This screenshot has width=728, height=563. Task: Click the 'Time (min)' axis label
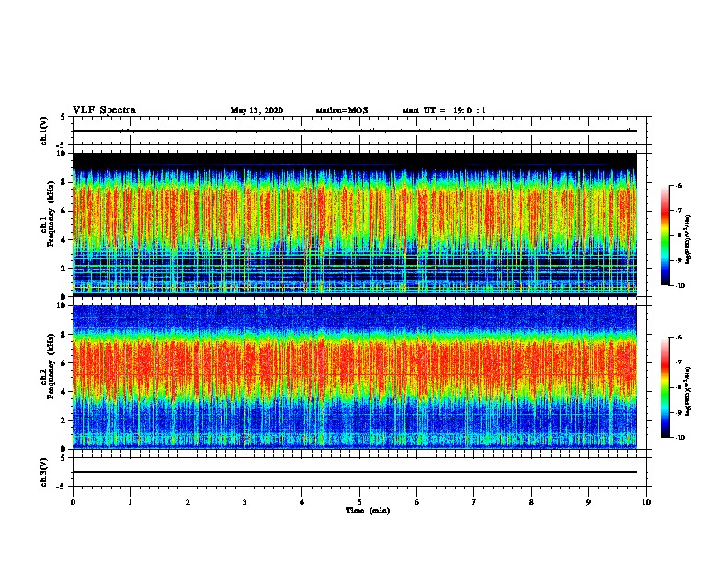[368, 511]
